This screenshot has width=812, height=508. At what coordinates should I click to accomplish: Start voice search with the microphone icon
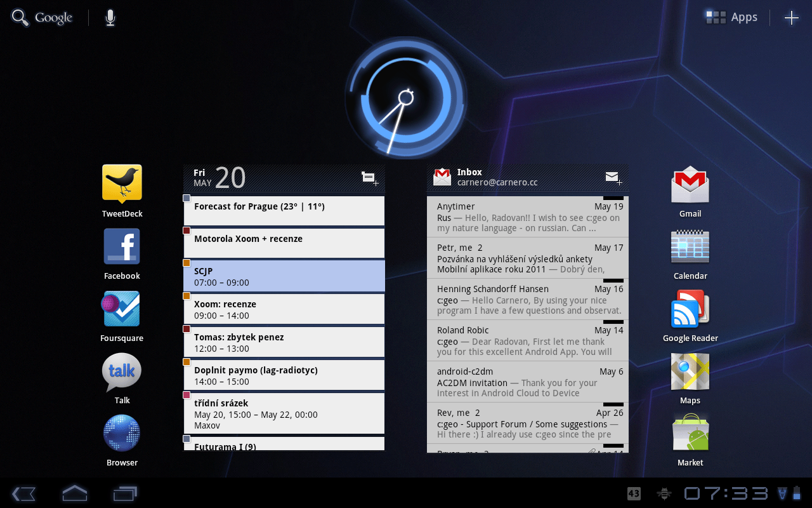110,18
